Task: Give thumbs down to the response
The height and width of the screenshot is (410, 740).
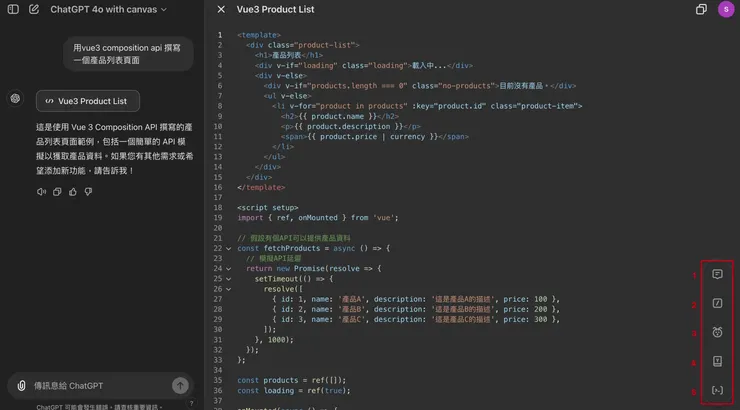Action: [88, 192]
